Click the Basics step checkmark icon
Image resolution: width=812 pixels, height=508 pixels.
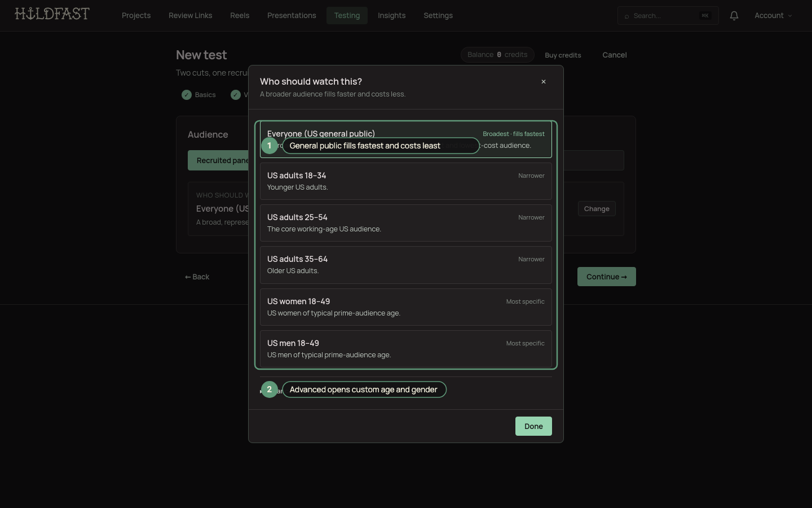click(187, 95)
